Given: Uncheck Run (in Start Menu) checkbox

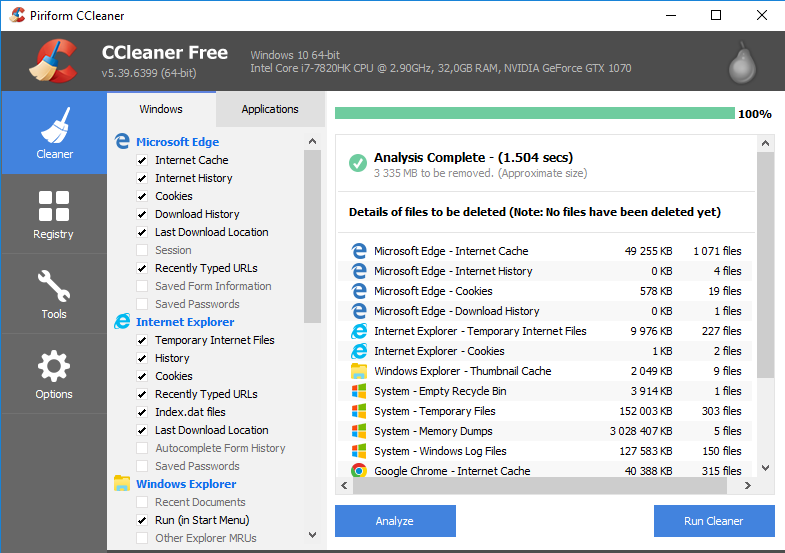Looking at the screenshot, I should click(x=142, y=520).
